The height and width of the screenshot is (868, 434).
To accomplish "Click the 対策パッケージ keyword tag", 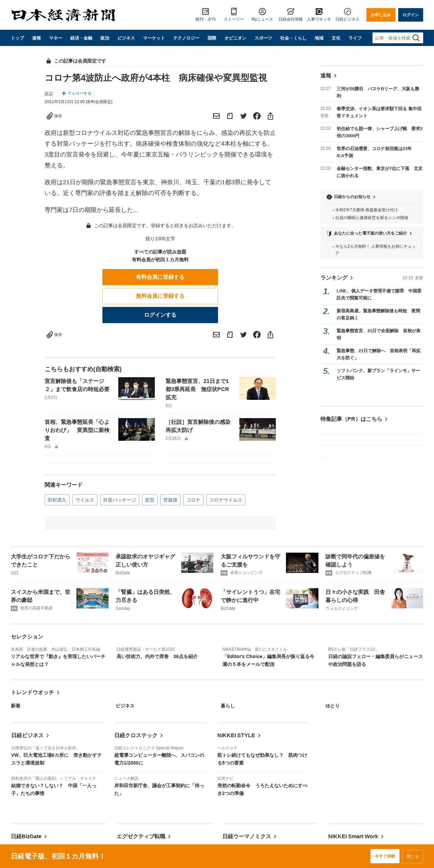I will pyautogui.click(x=120, y=500).
